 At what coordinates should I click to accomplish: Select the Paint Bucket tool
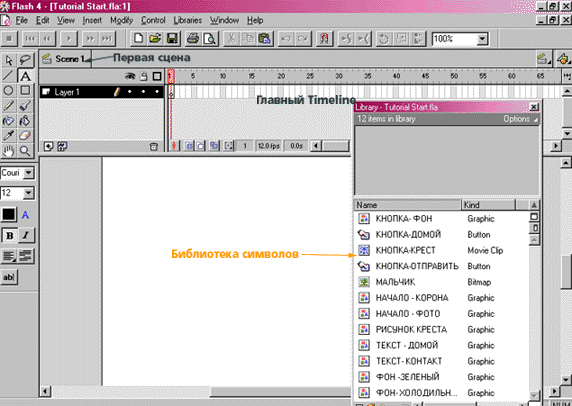[x=25, y=120]
